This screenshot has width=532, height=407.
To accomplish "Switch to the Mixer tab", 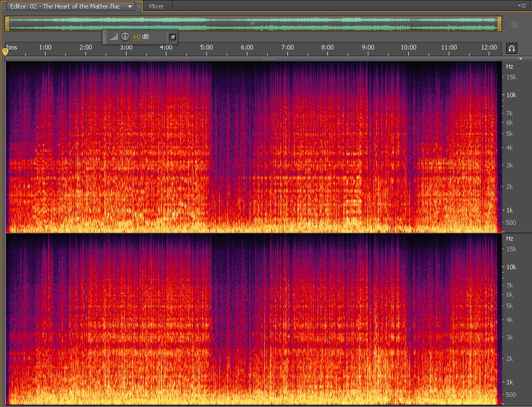I will click(x=156, y=6).
